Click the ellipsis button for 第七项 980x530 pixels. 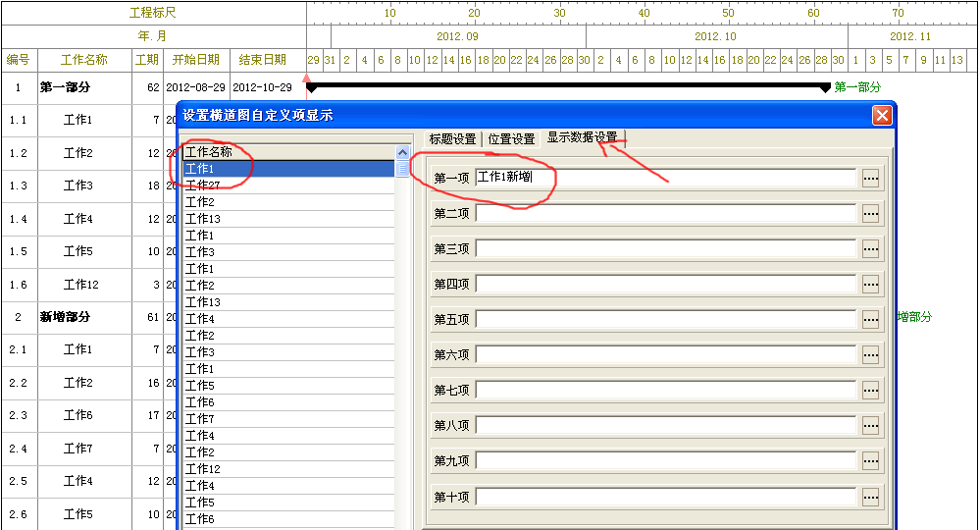click(870, 390)
